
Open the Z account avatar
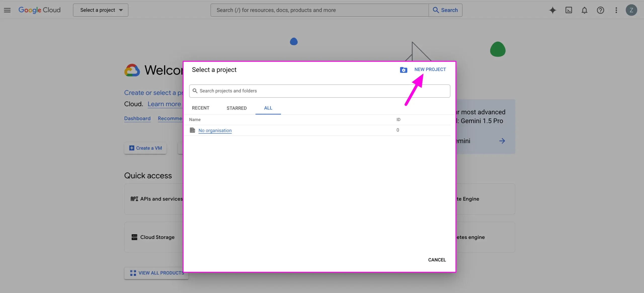point(631,10)
